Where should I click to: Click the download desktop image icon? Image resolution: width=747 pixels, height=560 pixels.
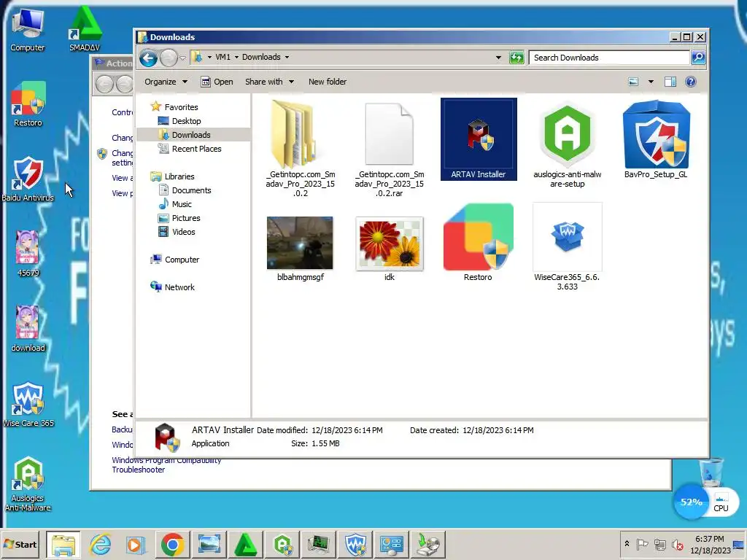click(28, 329)
